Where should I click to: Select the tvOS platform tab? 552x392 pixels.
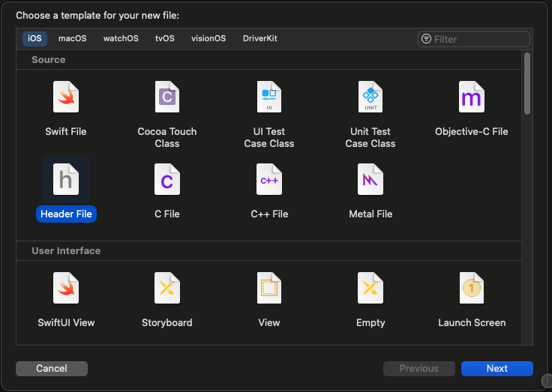(x=165, y=38)
